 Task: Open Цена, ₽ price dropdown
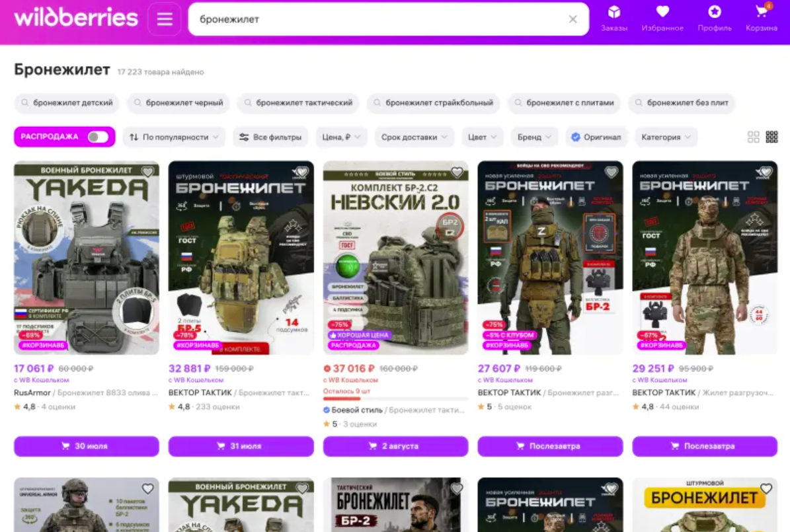click(x=341, y=137)
